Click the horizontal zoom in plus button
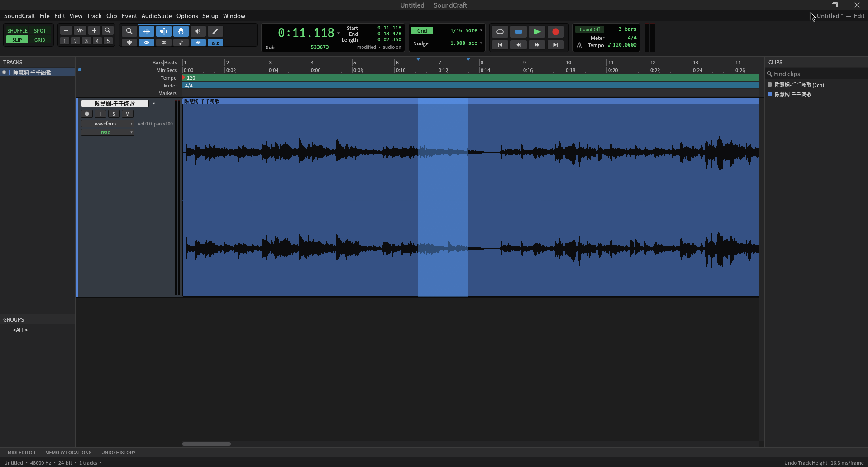The image size is (868, 467). pos(94,30)
